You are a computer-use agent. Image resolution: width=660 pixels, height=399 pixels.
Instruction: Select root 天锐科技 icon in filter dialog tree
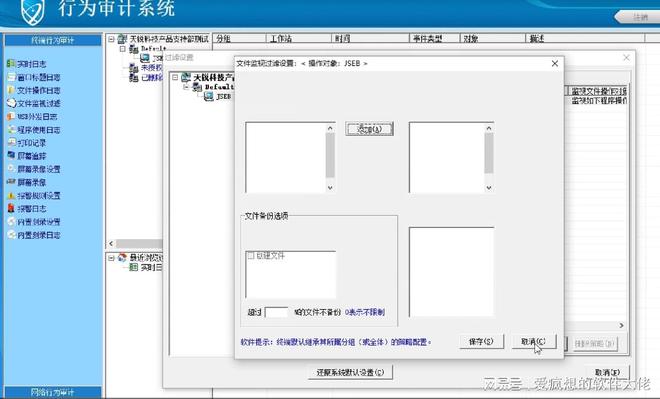pos(186,77)
